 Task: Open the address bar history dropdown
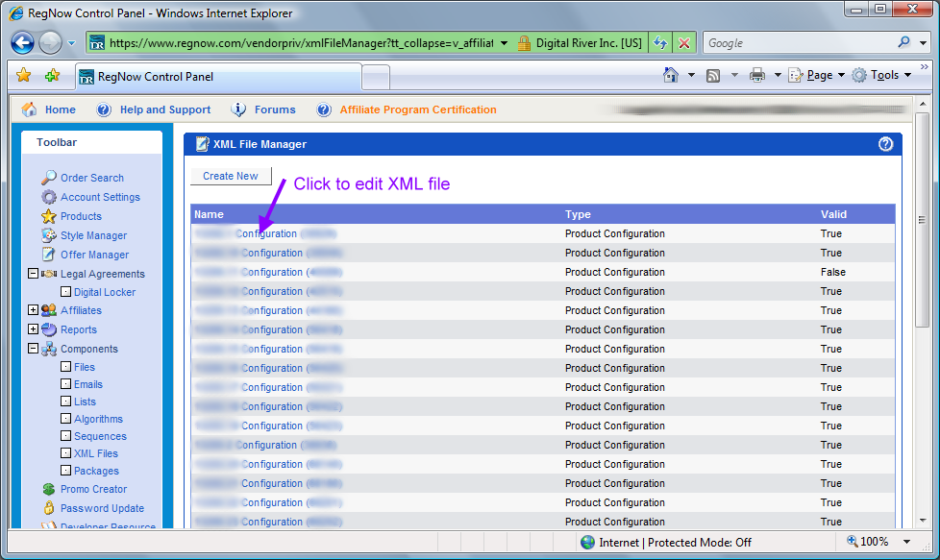504,43
